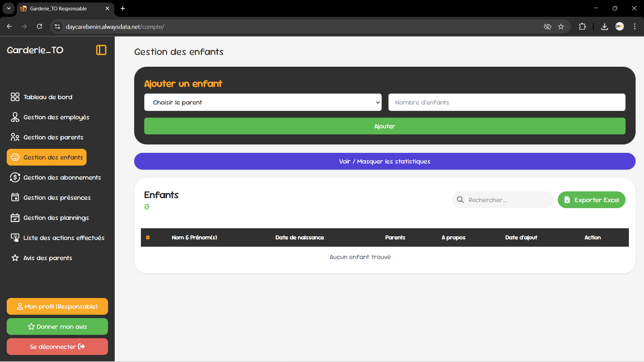644x362 pixels.
Task: Toggle the eye-slash icon in address bar
Action: coord(547,26)
